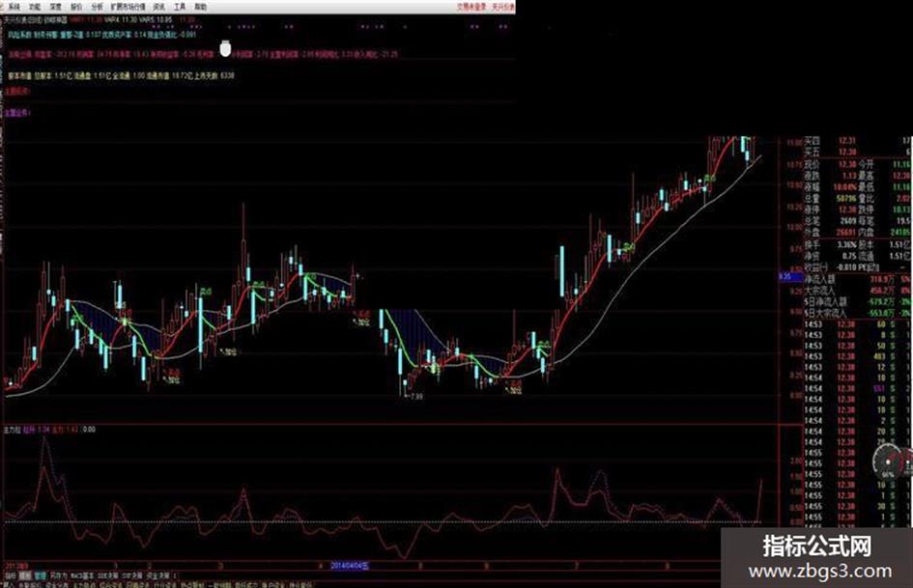Viewport: 913px width, 588px height.
Task: Select the 指标 tab at the bottom
Action: pos(11,575)
